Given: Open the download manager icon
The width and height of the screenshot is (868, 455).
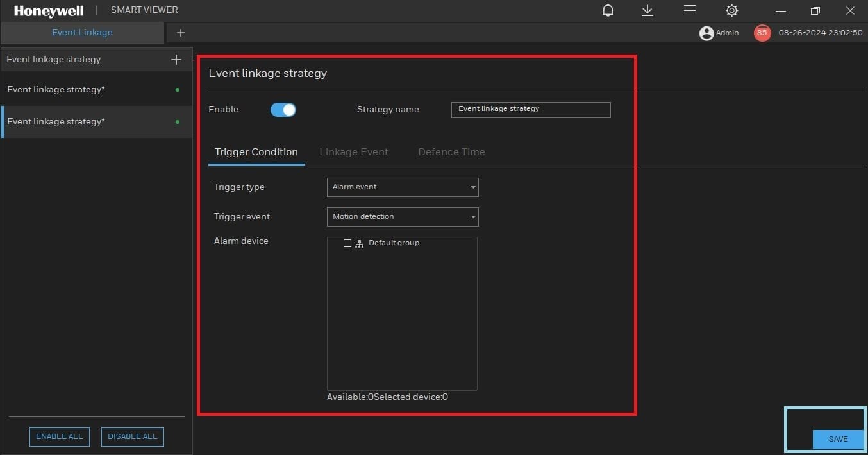Looking at the screenshot, I should (x=647, y=10).
